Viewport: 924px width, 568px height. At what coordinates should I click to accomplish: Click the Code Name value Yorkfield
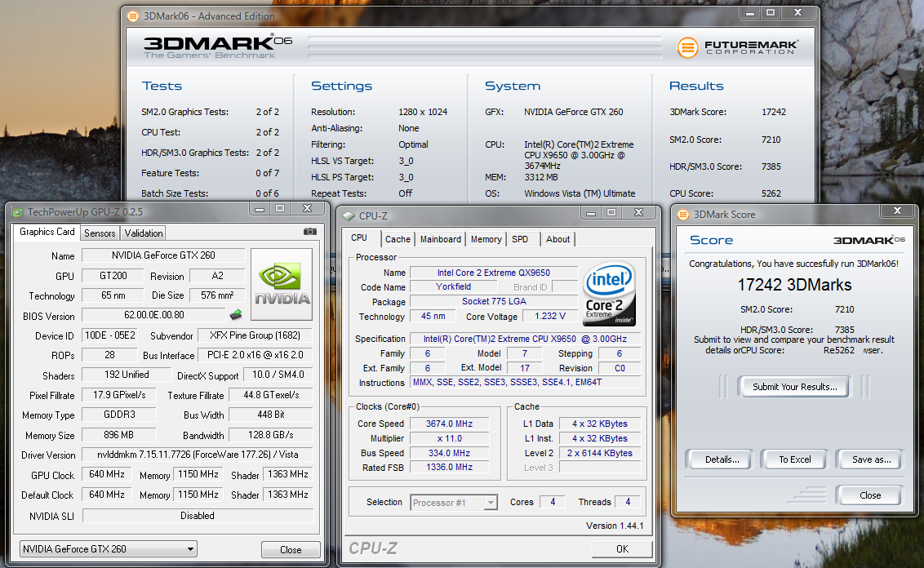pos(453,287)
